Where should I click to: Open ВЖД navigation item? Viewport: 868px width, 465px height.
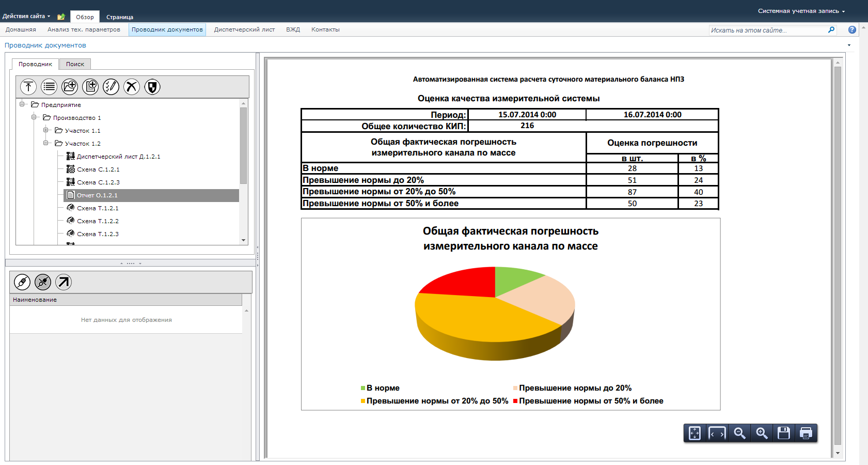pos(293,29)
